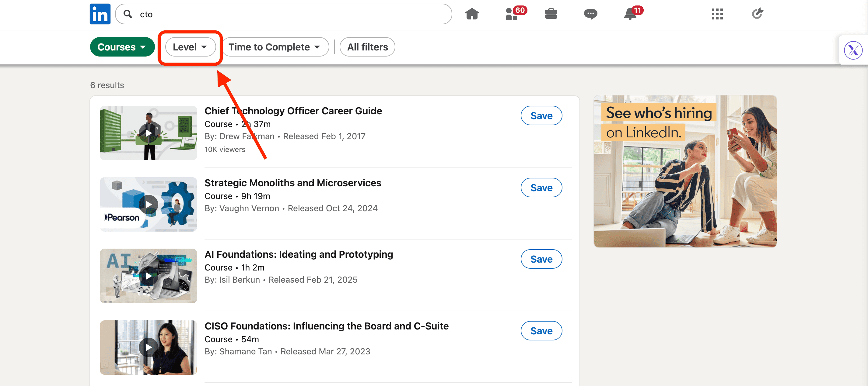Open the Messaging chat bubble icon
Viewport: 868px width, 386px height.
(590, 14)
